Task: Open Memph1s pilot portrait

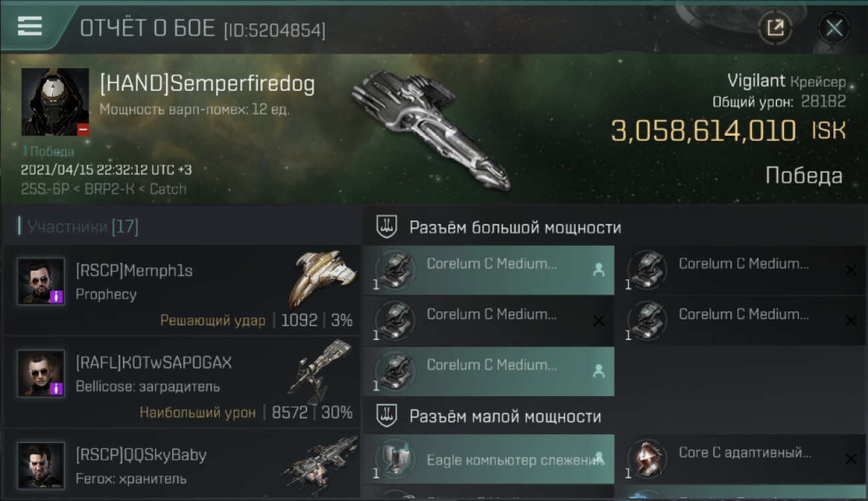Action: 41,281
